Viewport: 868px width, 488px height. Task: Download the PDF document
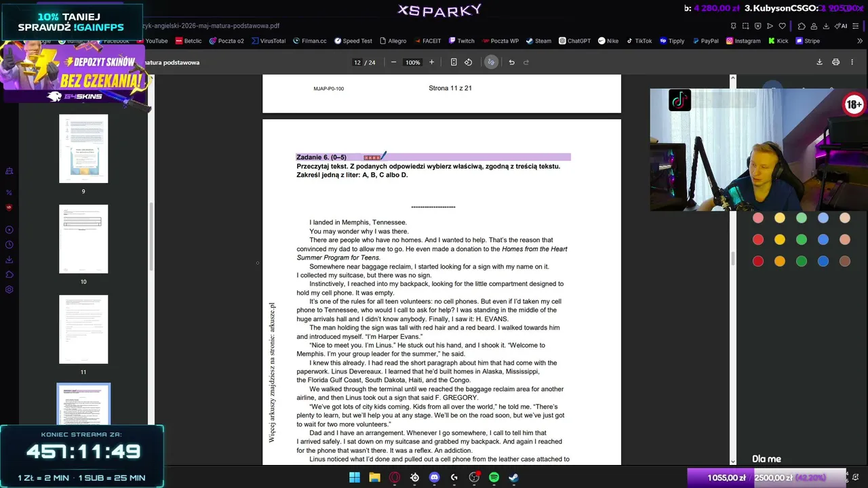819,62
